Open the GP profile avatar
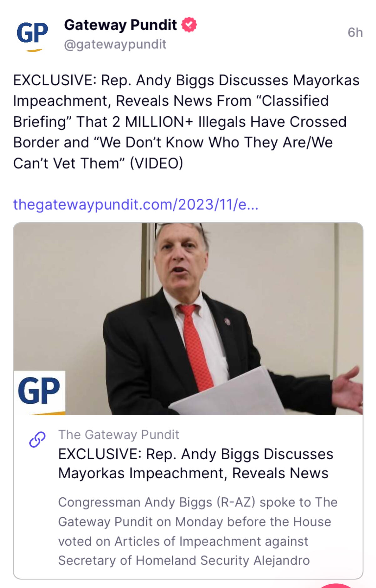 [32, 36]
